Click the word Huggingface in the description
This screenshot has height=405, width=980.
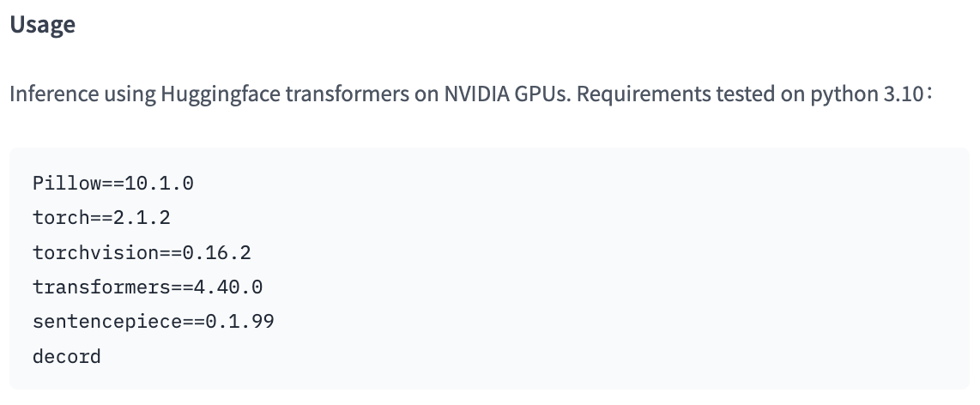(x=221, y=94)
